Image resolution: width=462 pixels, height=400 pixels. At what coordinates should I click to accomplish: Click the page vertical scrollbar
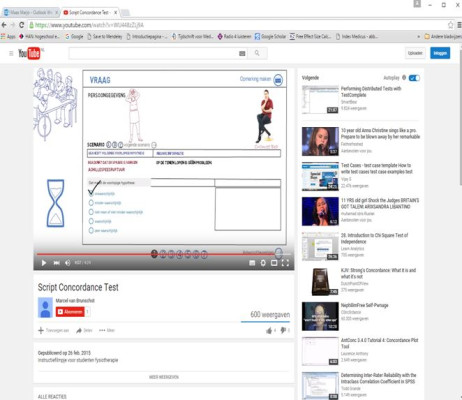(460, 117)
